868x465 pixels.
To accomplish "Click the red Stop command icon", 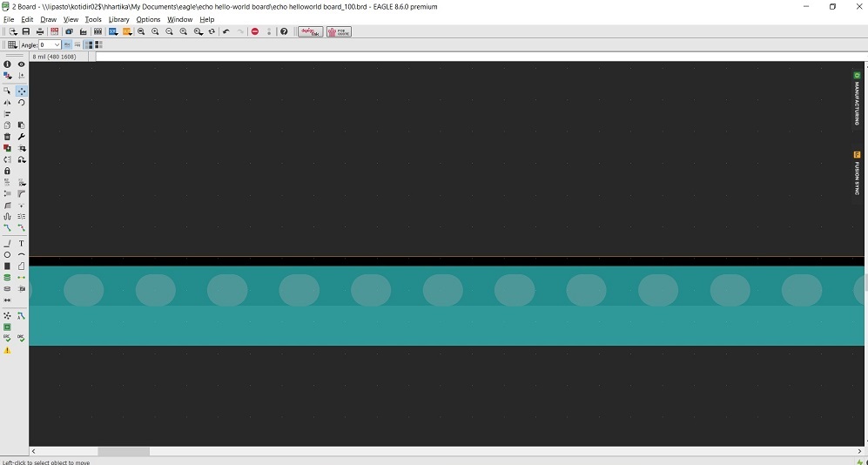I will pos(254,31).
